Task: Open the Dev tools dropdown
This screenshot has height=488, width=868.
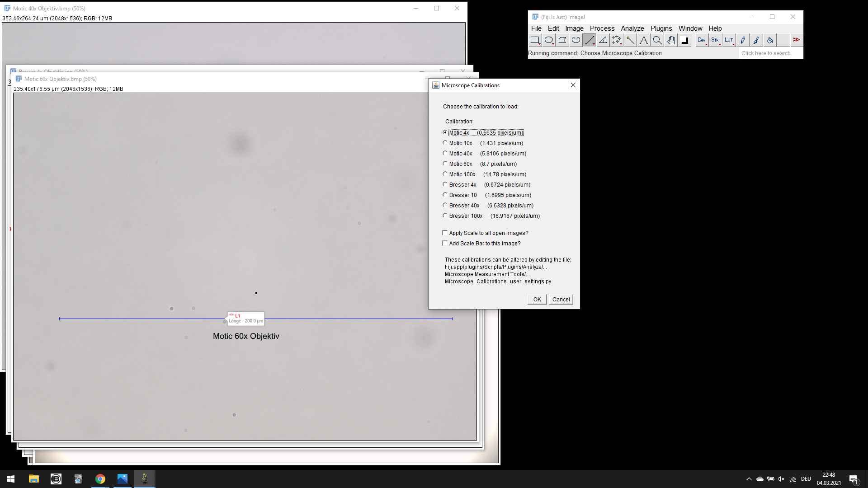Action: click(x=702, y=40)
